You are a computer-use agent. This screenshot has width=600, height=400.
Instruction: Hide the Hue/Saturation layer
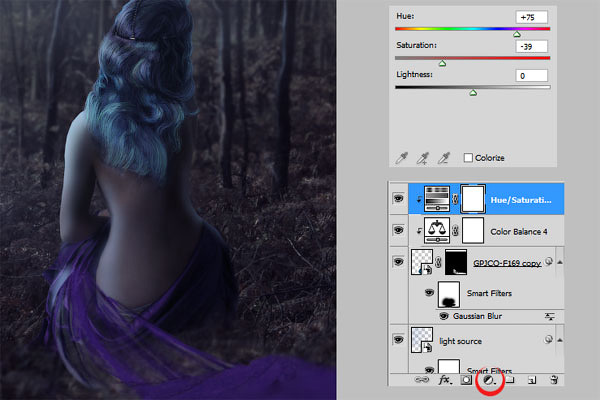point(398,199)
